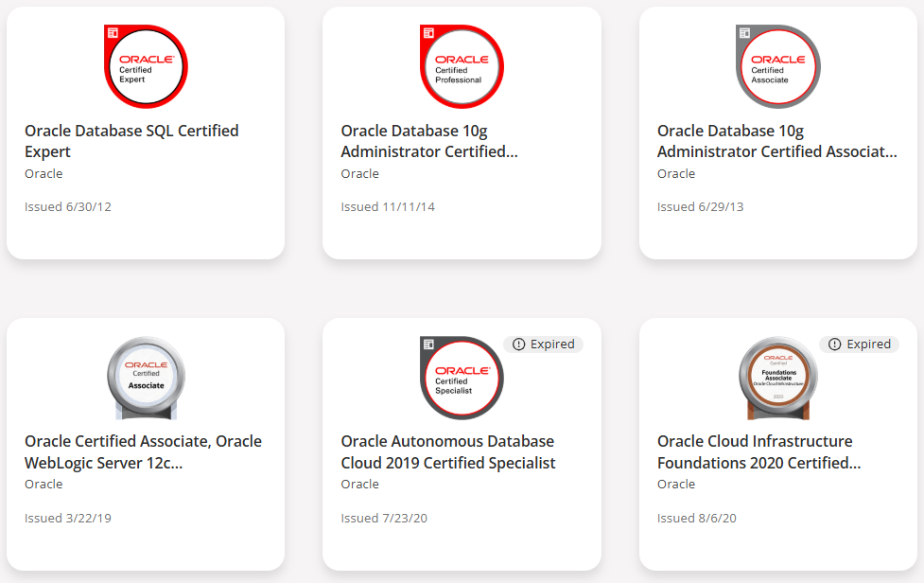The image size is (924, 583).
Task: Click the Oracle Certified Professional badge emblem
Action: click(462, 66)
